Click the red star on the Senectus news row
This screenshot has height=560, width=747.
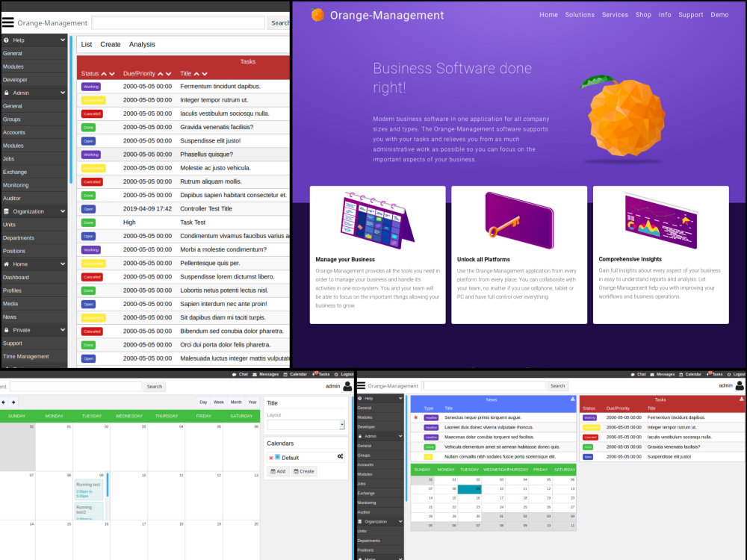point(416,417)
